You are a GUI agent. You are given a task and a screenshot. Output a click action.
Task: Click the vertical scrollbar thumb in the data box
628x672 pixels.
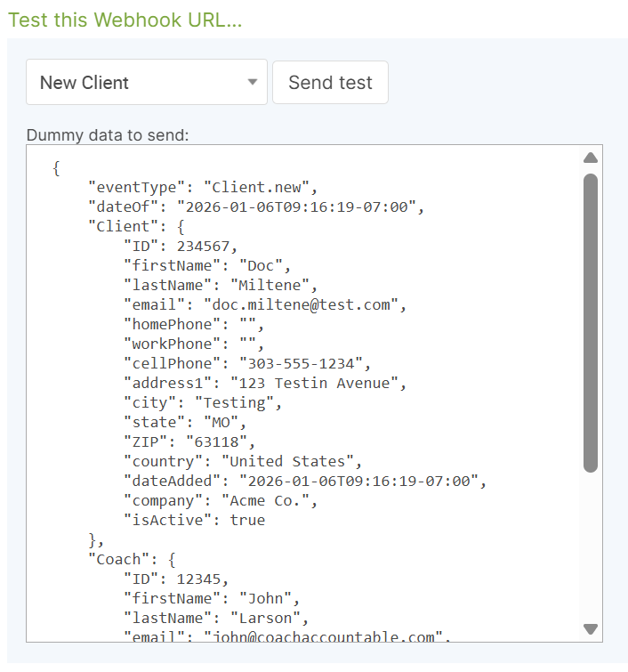[x=591, y=323]
